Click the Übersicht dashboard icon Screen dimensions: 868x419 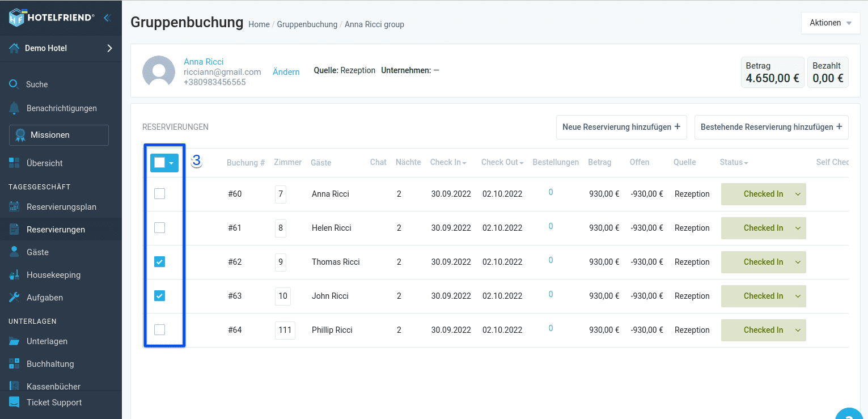(x=14, y=163)
